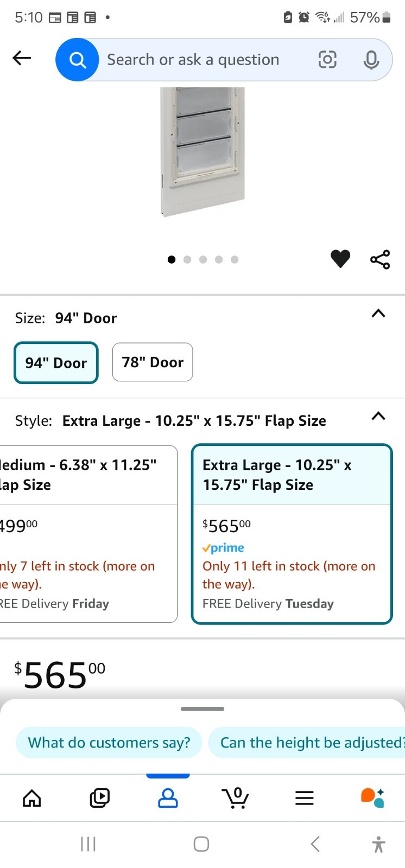
Task: Tap the blue search magnifier icon
Action: (x=77, y=60)
